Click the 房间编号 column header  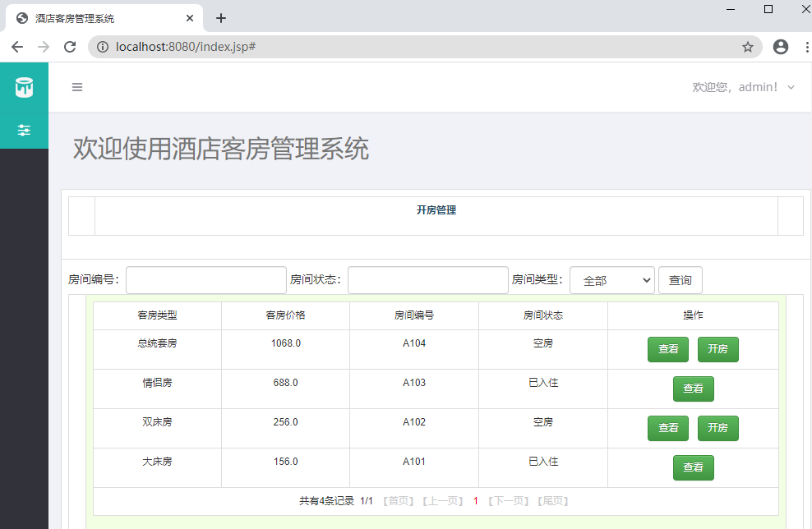click(414, 315)
